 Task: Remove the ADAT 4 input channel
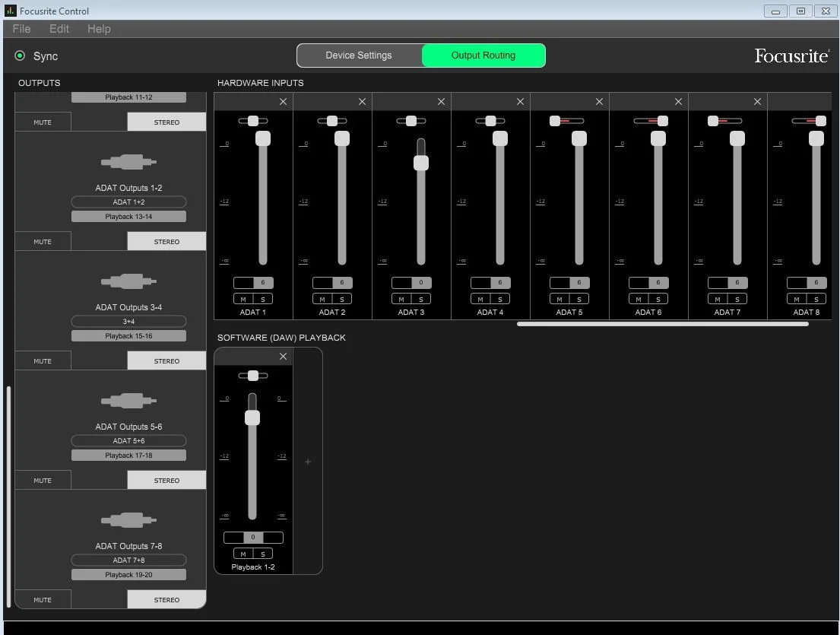520,102
